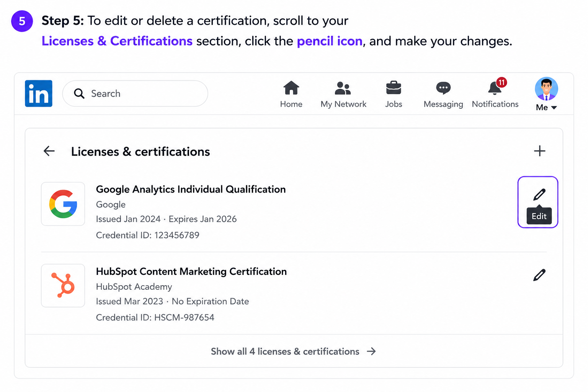588x392 pixels.
Task: Open My Network icon
Action: click(x=343, y=88)
